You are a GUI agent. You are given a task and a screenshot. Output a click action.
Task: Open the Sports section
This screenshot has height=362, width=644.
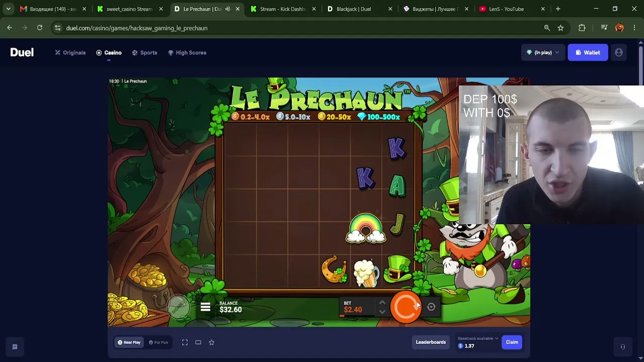[144, 53]
